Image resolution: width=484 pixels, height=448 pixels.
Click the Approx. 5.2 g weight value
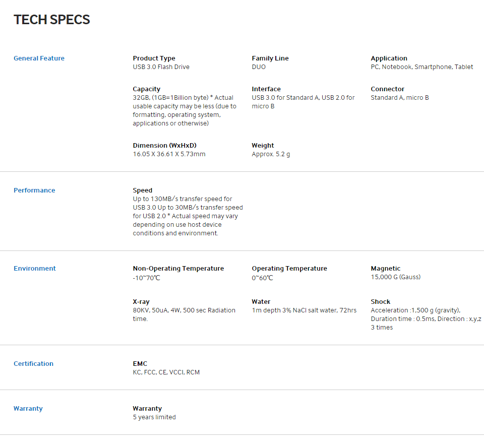pyautogui.click(x=271, y=154)
